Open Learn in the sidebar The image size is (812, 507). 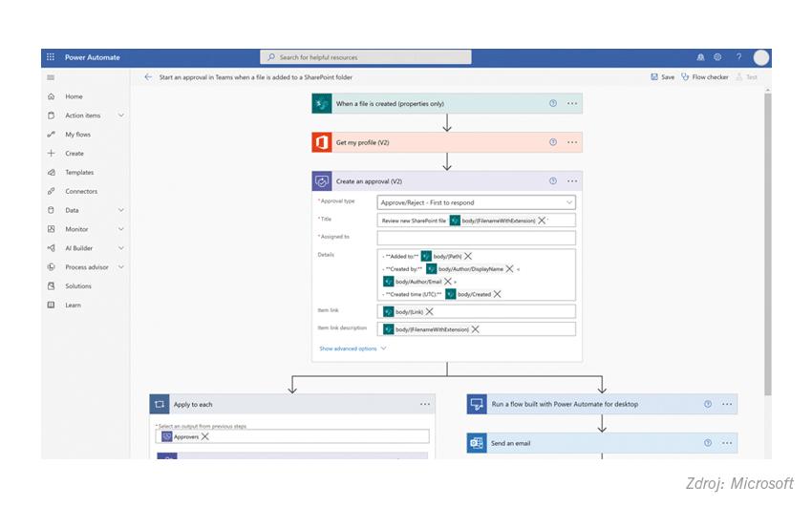(73, 306)
